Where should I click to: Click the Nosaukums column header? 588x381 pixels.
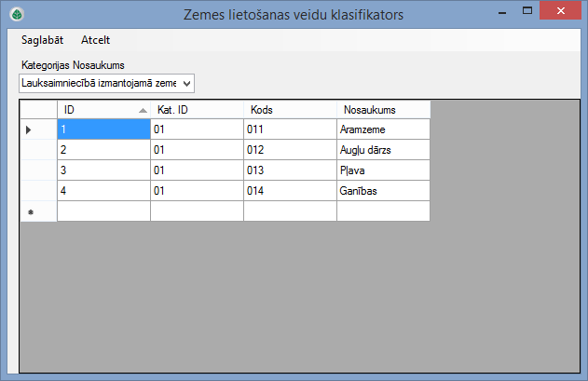pos(384,110)
